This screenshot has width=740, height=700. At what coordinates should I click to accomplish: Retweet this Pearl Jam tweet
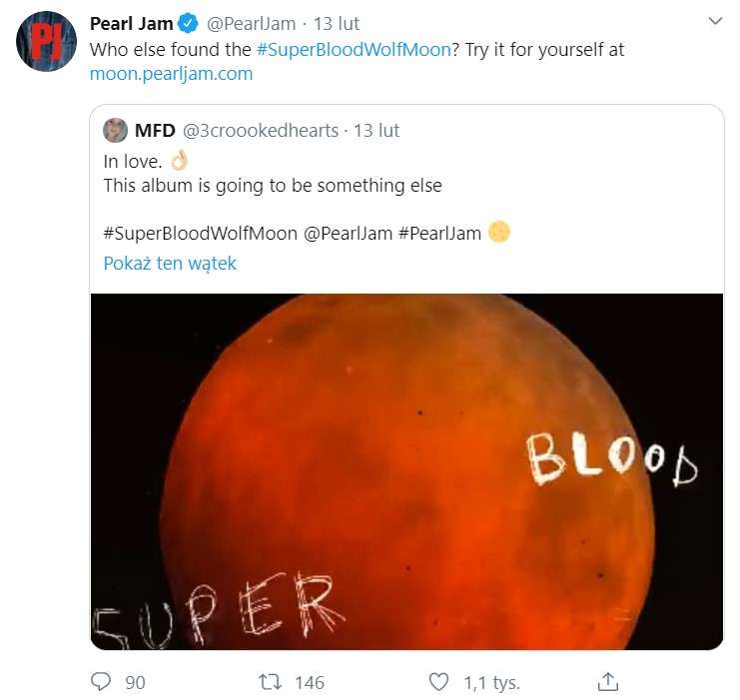(270, 682)
